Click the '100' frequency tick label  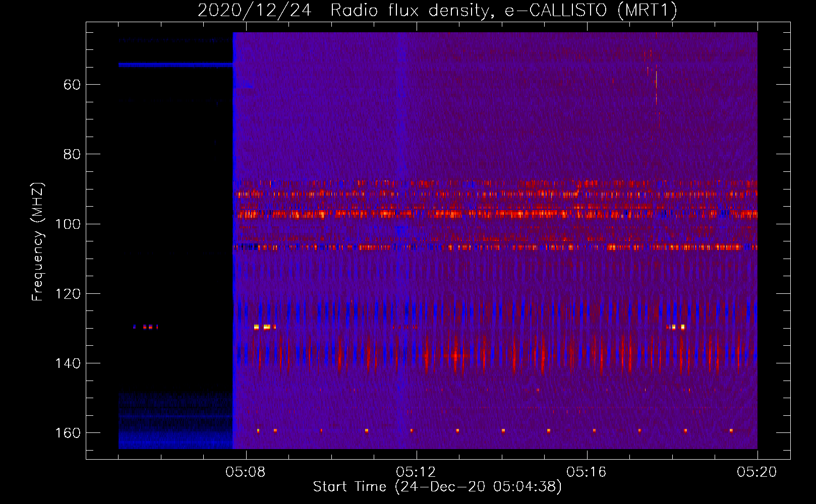point(68,224)
